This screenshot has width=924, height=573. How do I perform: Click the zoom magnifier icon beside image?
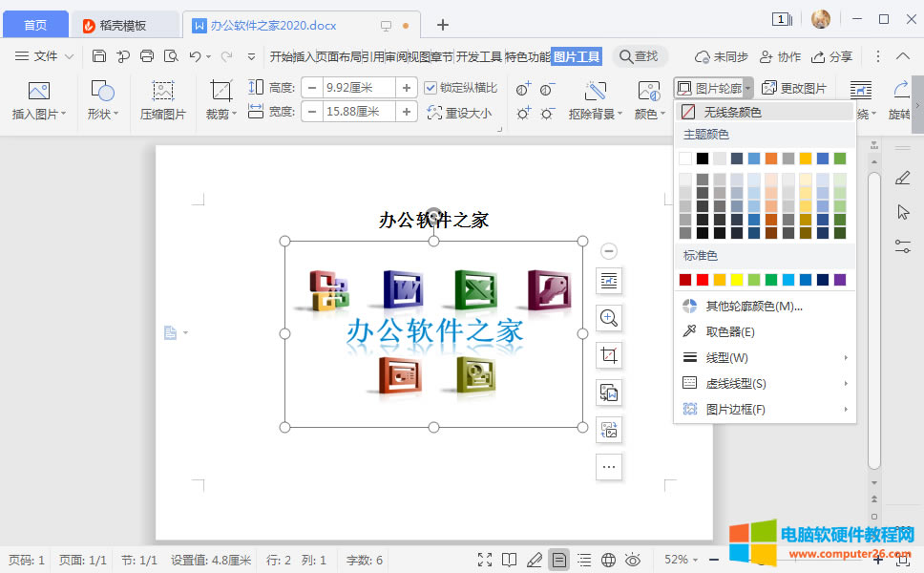(609, 318)
